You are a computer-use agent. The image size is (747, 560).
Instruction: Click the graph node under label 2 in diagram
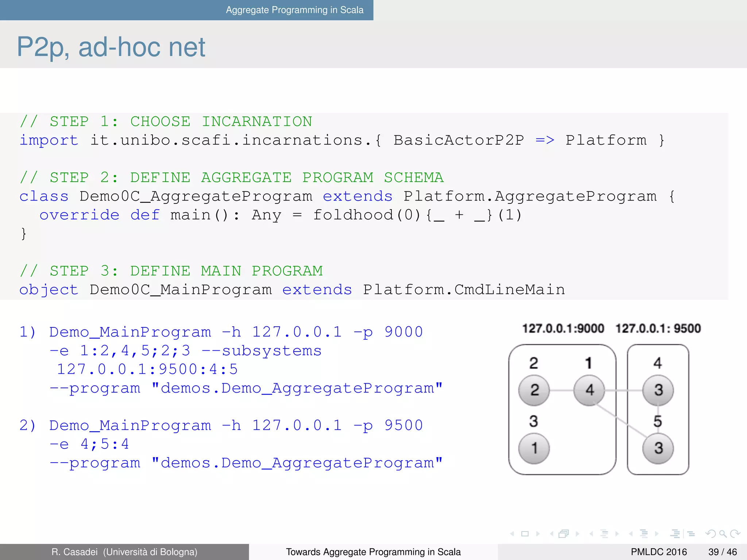pos(534,390)
